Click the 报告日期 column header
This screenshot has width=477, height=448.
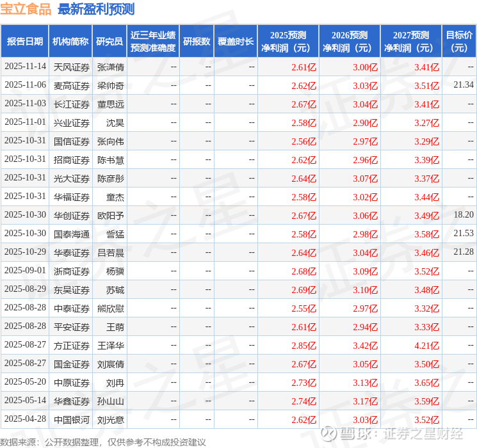tap(24, 41)
